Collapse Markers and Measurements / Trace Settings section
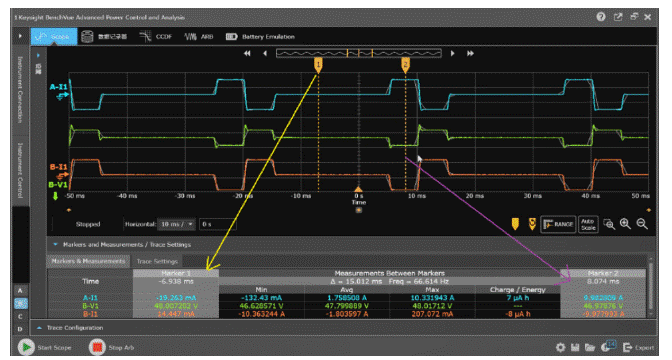 pyautogui.click(x=55, y=244)
